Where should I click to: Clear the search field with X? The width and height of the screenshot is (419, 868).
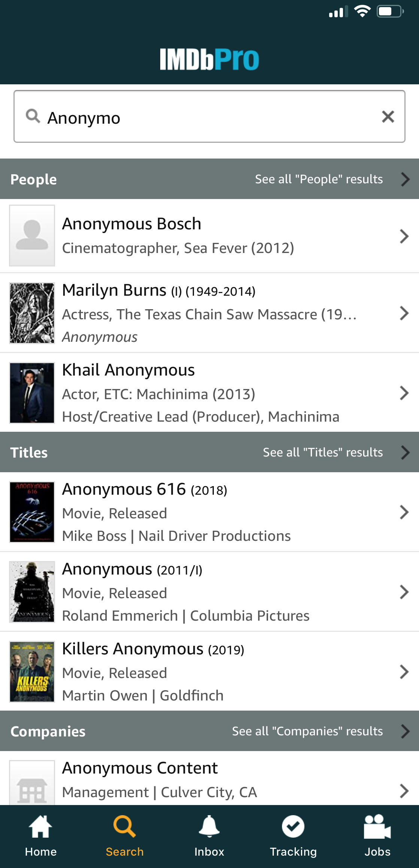click(x=388, y=117)
